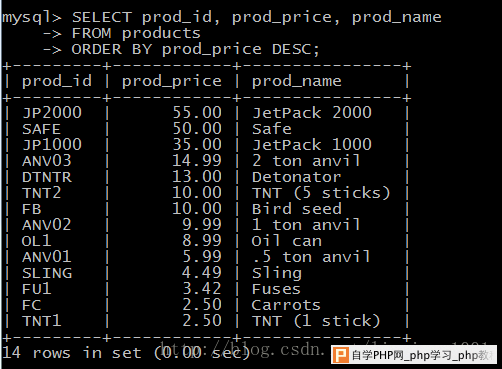Click the ORDER BY prod_price DESC line
Image resolution: width=502 pixels, height=369 pixels.
(196, 50)
